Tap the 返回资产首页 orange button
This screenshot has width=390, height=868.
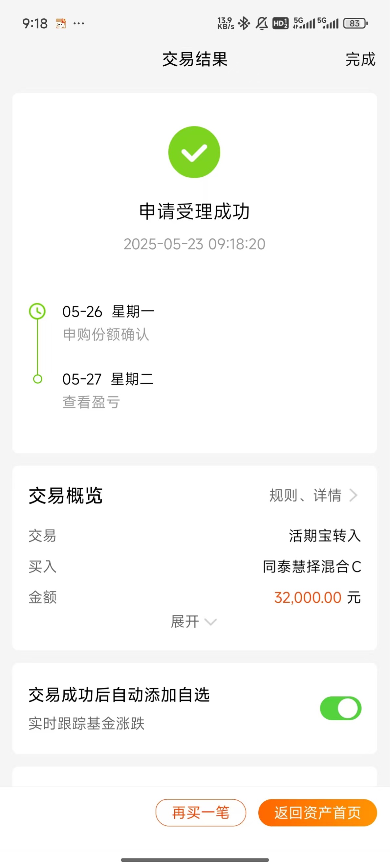(x=317, y=812)
